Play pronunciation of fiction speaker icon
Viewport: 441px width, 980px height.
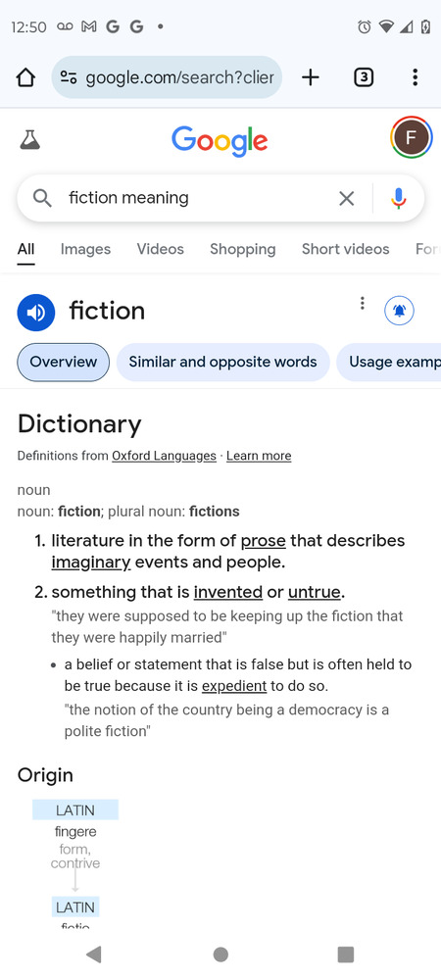[x=36, y=312]
